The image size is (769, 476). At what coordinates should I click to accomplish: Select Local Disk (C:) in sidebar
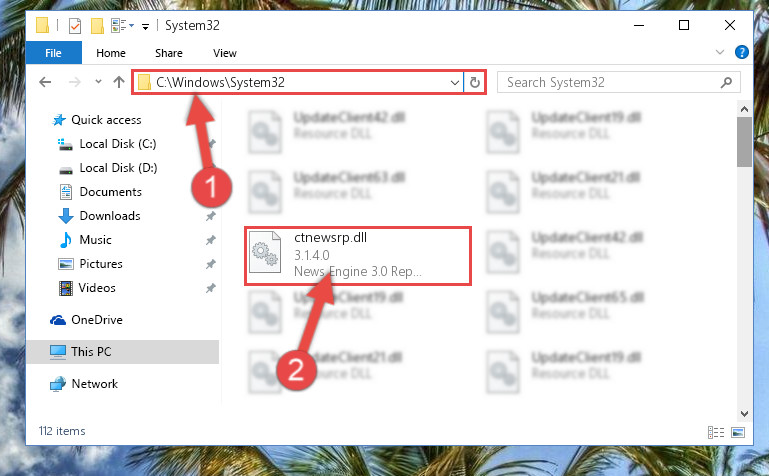(118, 144)
